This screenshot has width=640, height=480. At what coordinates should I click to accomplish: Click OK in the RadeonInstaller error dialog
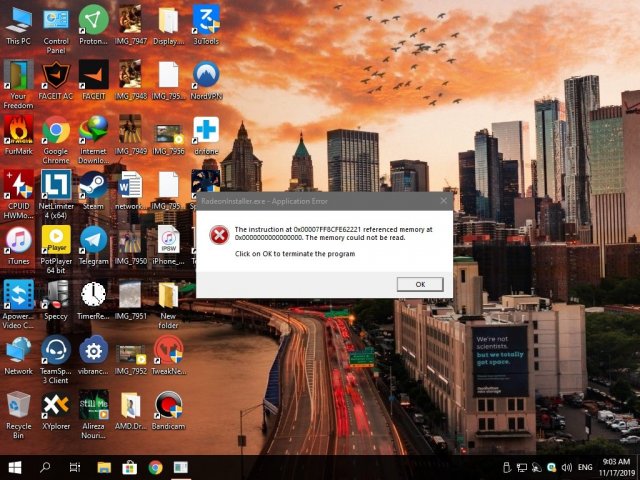419,284
